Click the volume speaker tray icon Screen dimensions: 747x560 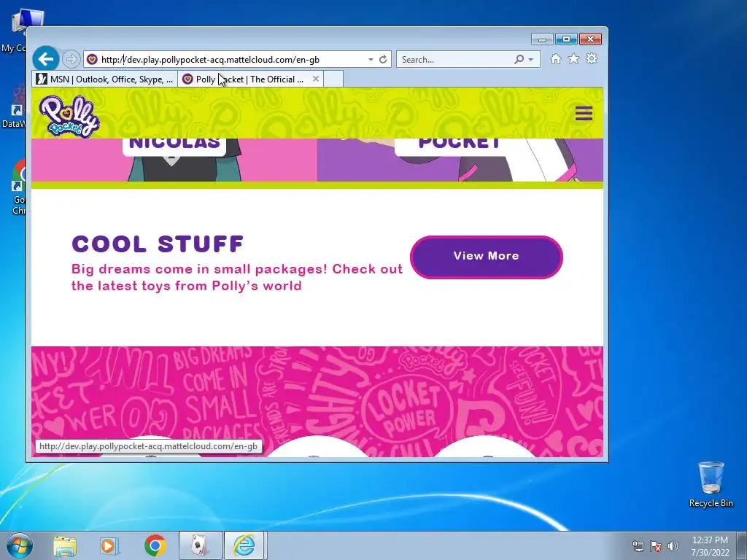(x=673, y=546)
